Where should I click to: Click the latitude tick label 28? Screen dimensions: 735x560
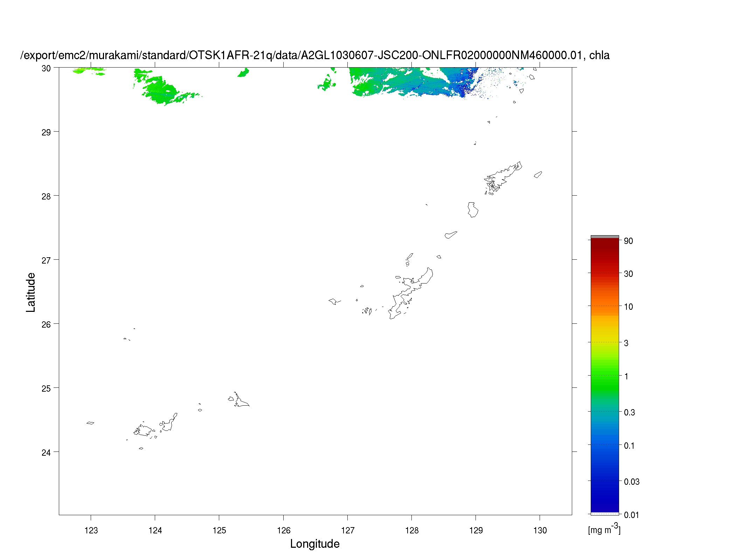(x=46, y=196)
